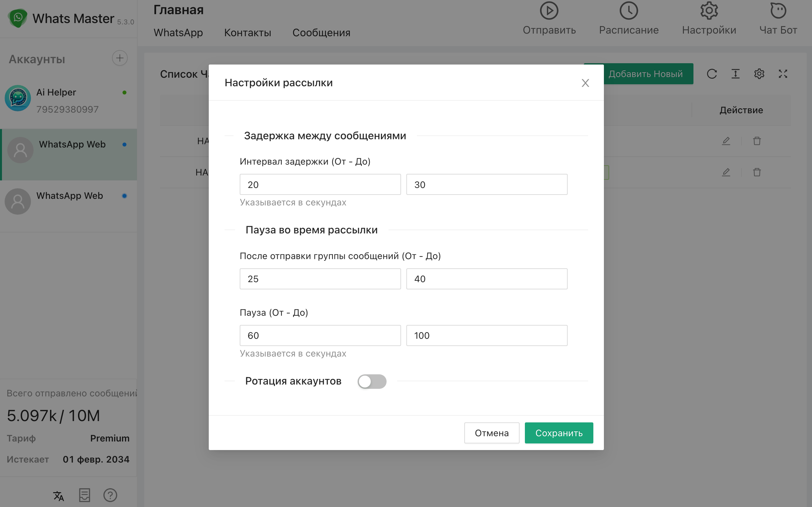Open the help question mark icon

click(110, 495)
